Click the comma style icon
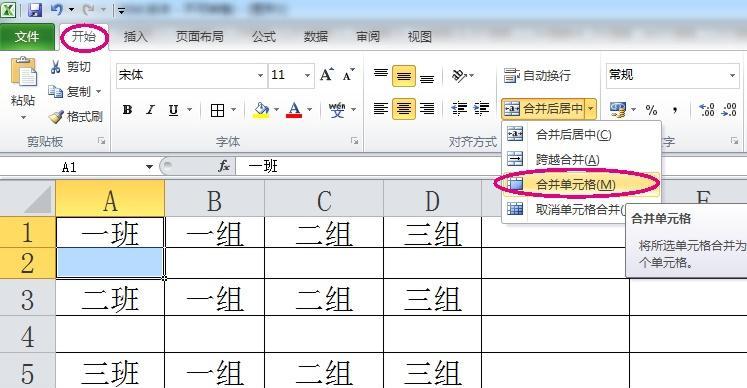This screenshot has height=388, width=747. pos(675,110)
